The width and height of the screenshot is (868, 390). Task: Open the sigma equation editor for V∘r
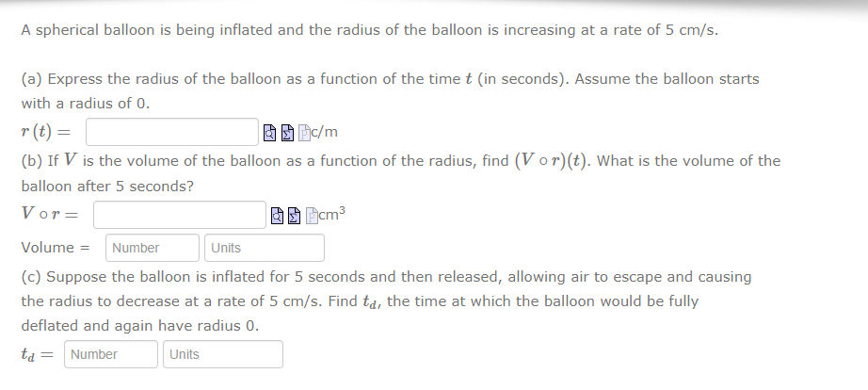(295, 216)
